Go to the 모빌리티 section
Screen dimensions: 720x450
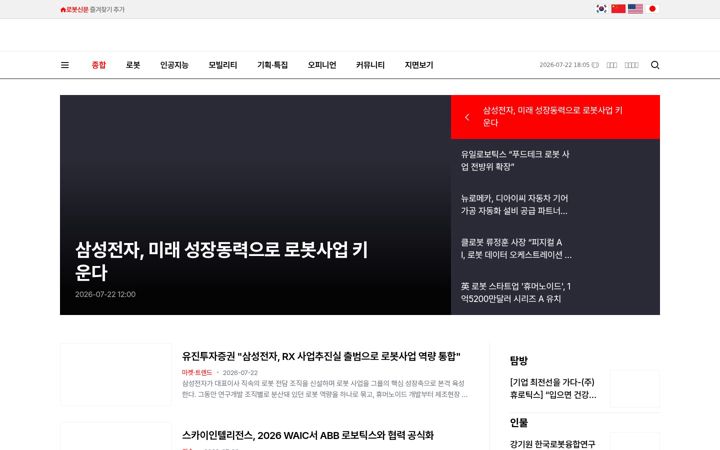coord(223,65)
